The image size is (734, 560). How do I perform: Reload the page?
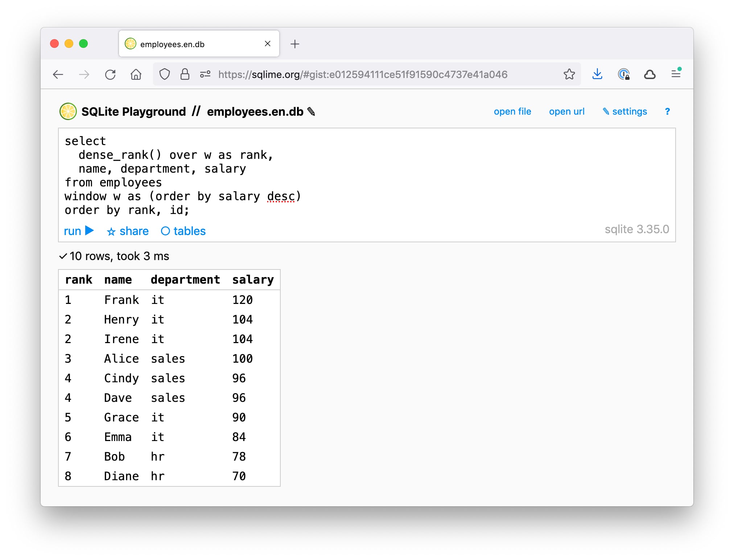(x=110, y=74)
